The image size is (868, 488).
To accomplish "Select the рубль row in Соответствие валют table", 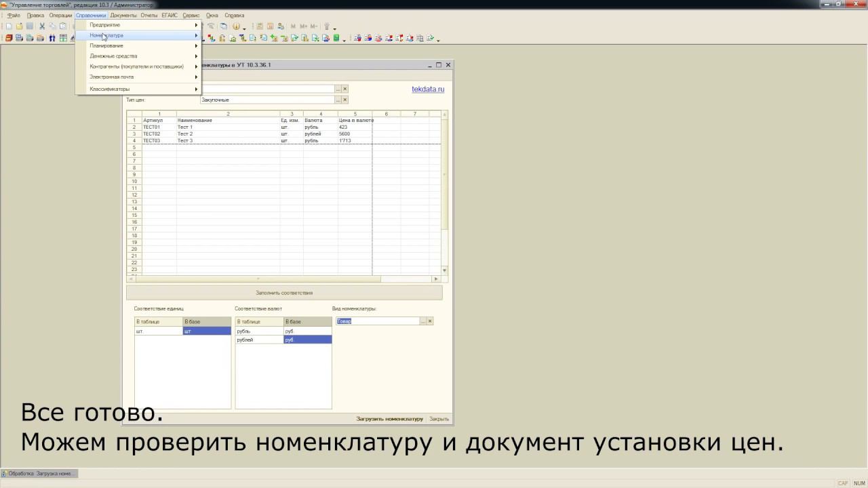I will point(283,331).
